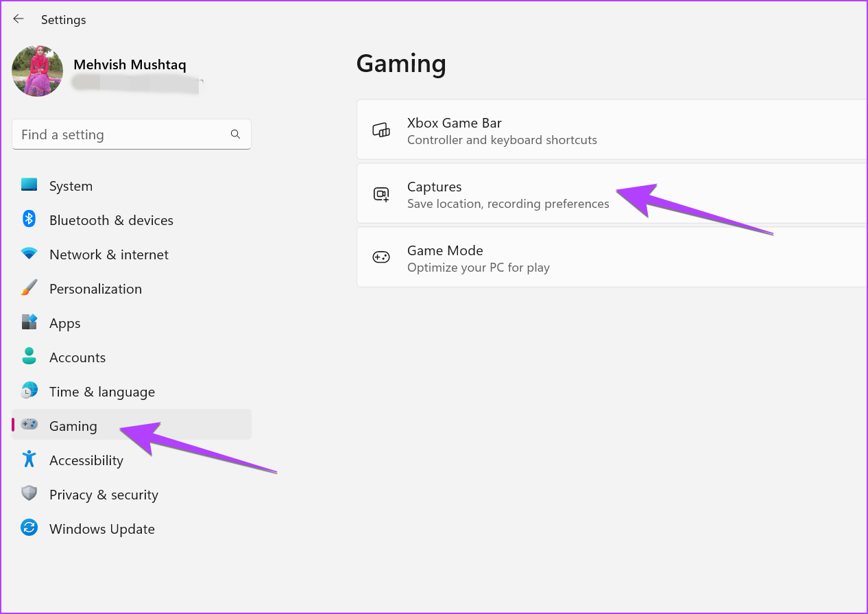Screen dimensions: 868x614
Task: Click 'Optimize your PC for play' text
Action: tap(479, 268)
